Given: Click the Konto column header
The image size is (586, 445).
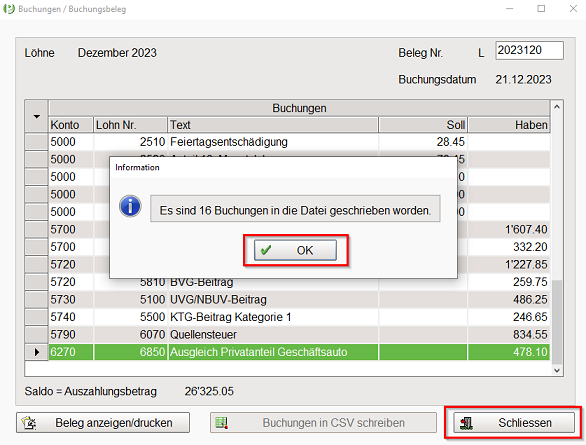Looking at the screenshot, I should [71, 125].
